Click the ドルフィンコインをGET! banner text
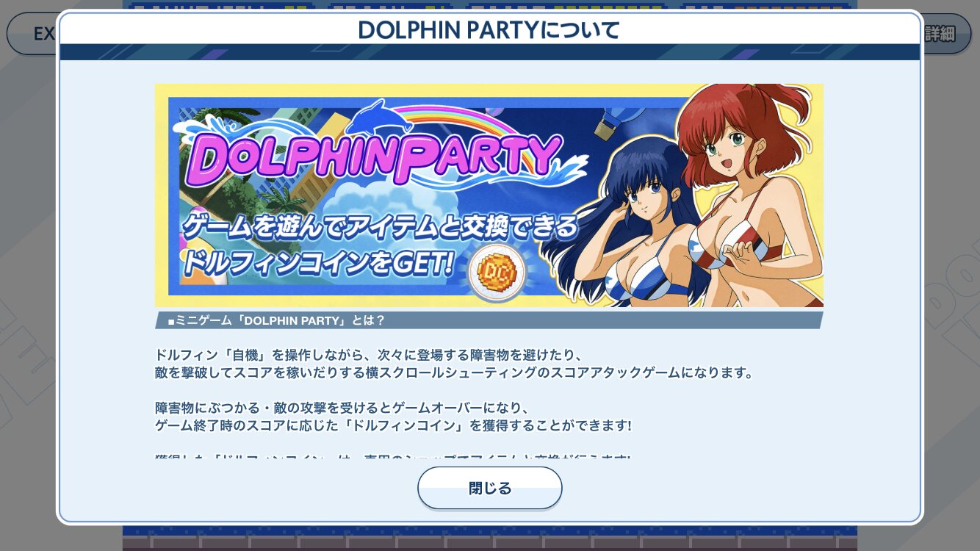Screen dimensions: 980x551 pyautogui.click(x=317, y=263)
